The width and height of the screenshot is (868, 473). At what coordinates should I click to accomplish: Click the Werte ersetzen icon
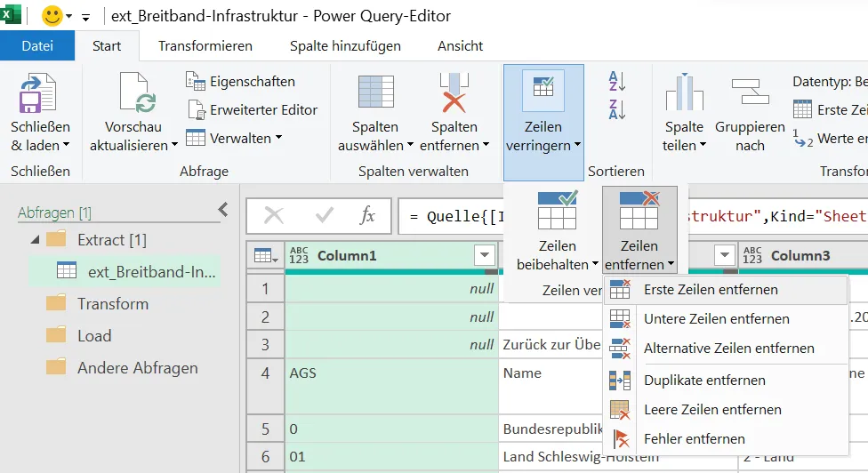tap(803, 139)
